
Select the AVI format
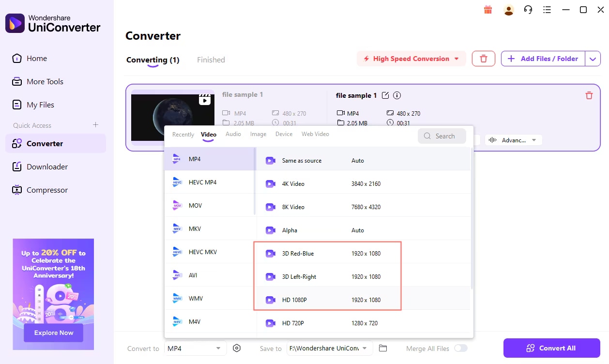click(210, 275)
